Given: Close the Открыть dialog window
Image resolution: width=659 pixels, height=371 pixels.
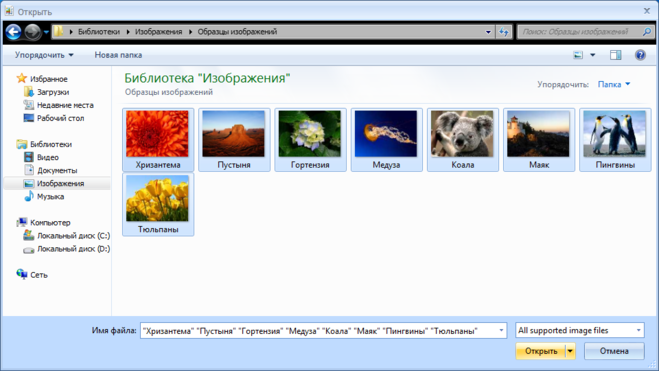Looking at the screenshot, I should 647,11.
